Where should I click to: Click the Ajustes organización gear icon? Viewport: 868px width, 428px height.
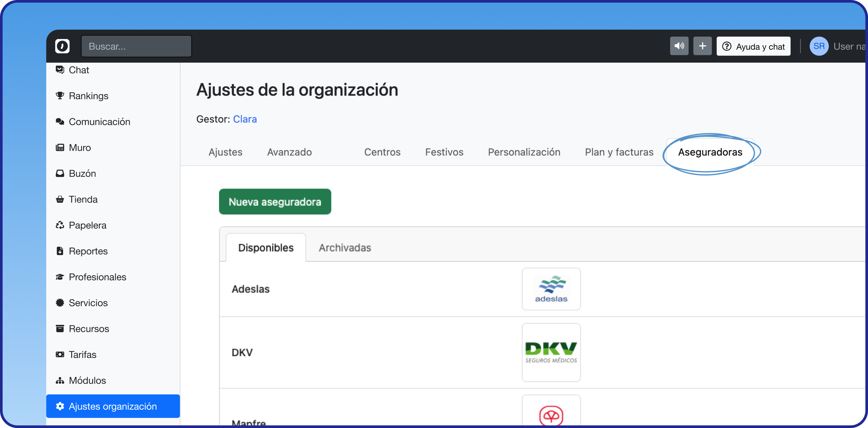(x=60, y=406)
